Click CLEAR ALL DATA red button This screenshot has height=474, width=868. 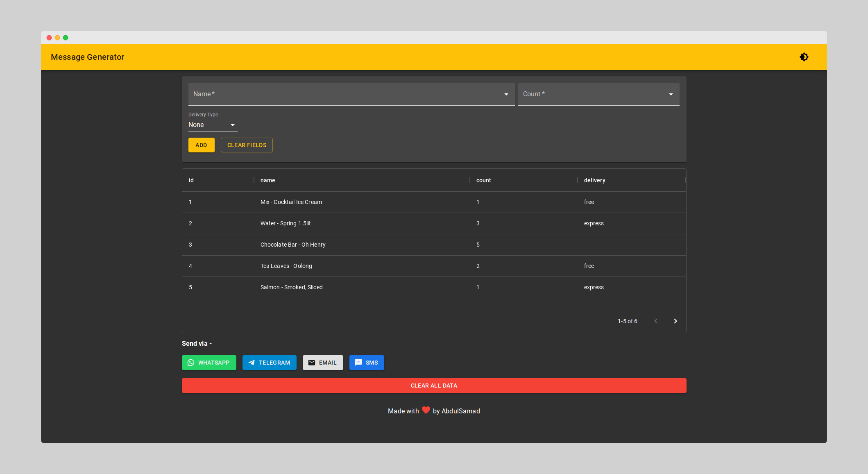click(x=434, y=386)
